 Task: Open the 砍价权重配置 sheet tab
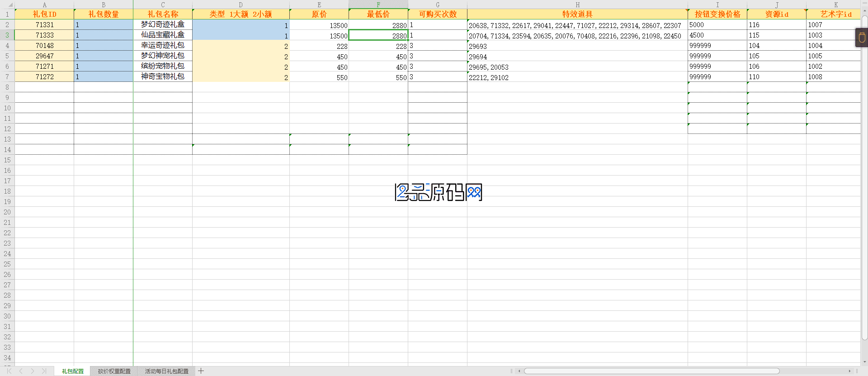click(114, 371)
